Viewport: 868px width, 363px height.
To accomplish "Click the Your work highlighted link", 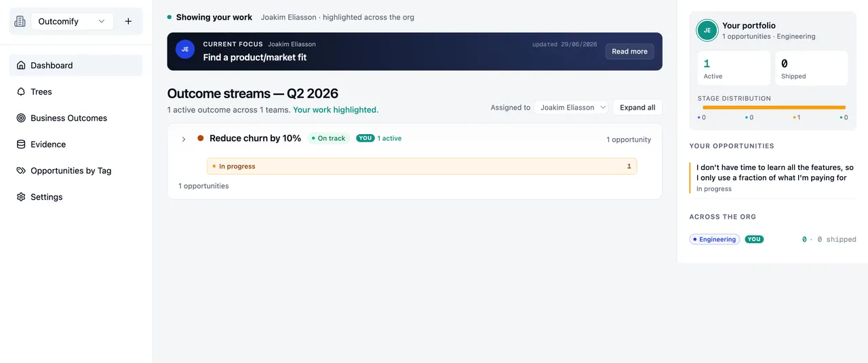I will pyautogui.click(x=336, y=110).
